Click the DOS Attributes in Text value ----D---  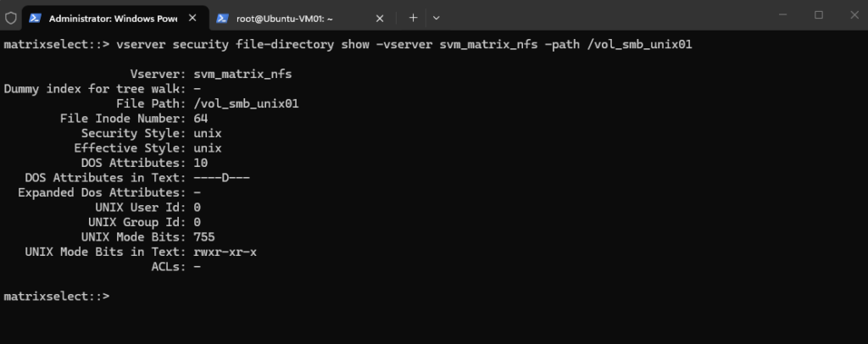pos(222,178)
